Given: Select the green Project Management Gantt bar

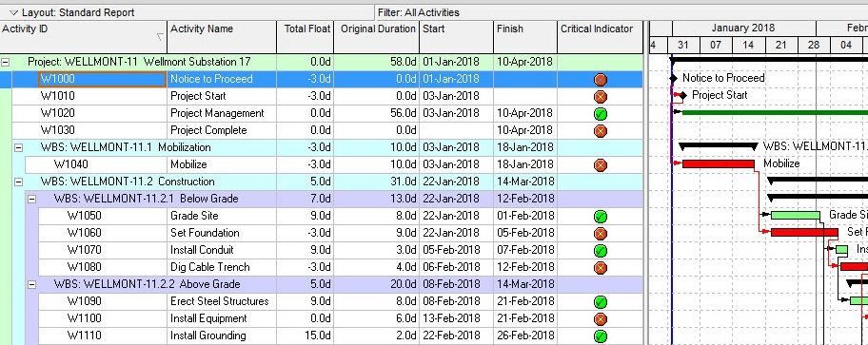Looking at the screenshot, I should pos(775,113).
